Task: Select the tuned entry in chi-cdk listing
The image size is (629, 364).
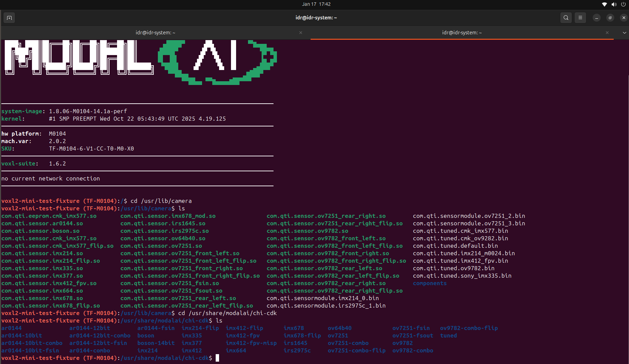Action: point(448,335)
